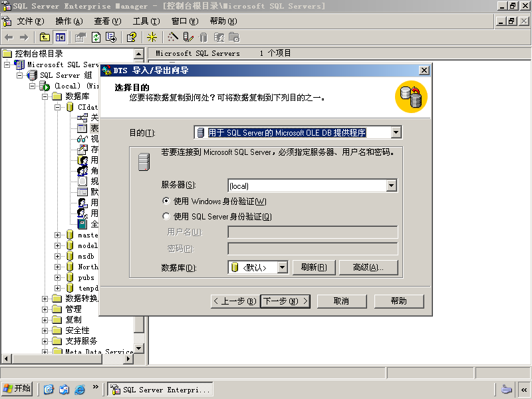Click the tree pane horizontal scrollbar right arrow
This screenshot has height=399, width=532.
tap(128, 358)
